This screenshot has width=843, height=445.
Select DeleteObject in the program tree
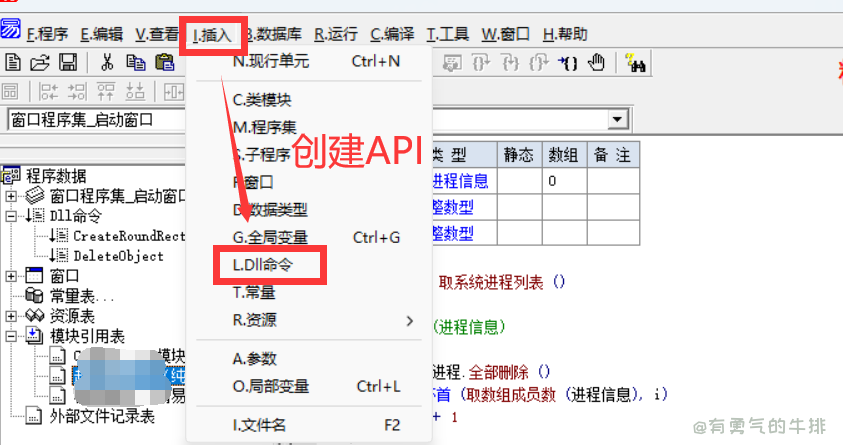coord(117,256)
